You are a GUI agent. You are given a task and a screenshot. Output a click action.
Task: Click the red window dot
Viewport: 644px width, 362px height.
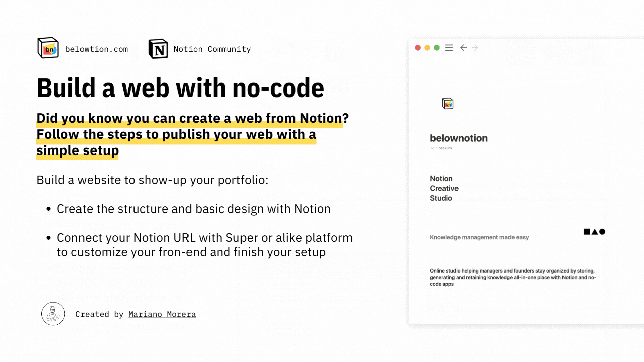(x=418, y=48)
